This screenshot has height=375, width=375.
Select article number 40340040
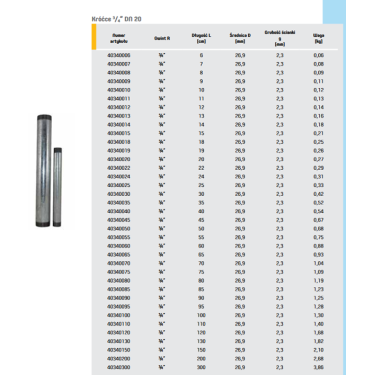[119, 211]
